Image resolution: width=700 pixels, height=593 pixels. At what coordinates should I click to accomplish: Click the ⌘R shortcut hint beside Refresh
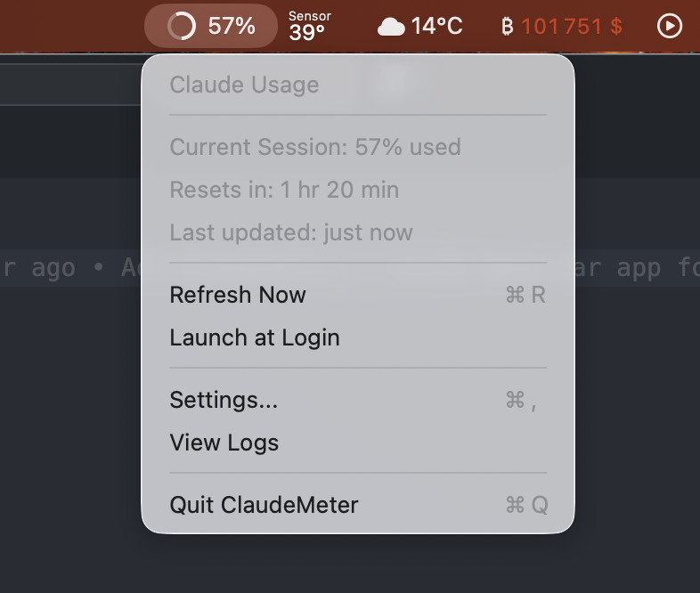(525, 296)
